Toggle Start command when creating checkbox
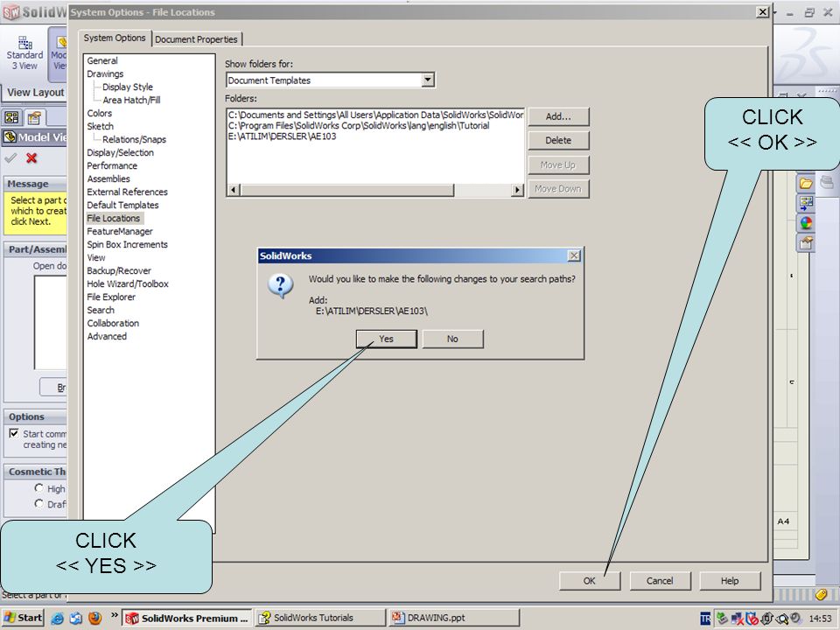 [15, 433]
